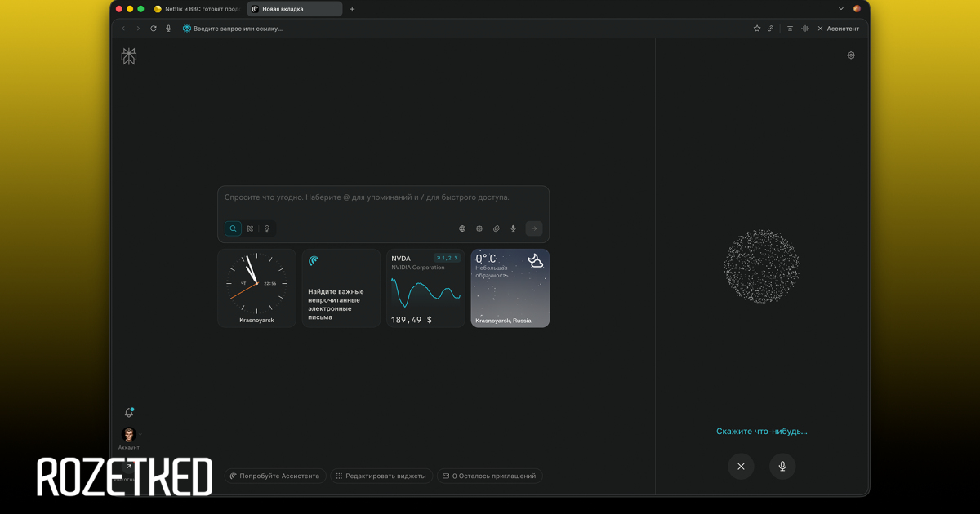Screen dimensions: 980x514
Task: Expand the Аккаунт dropdown chevron
Action: [140, 435]
